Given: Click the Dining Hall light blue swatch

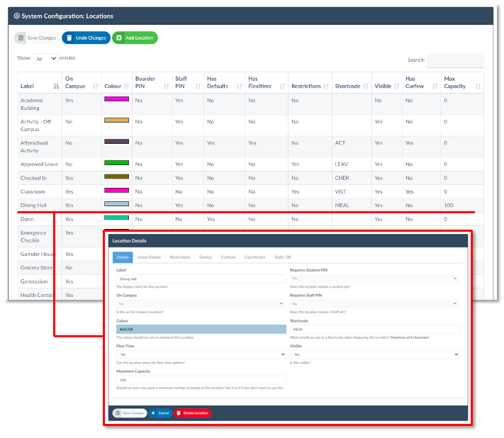Looking at the screenshot, I should 117,203.
